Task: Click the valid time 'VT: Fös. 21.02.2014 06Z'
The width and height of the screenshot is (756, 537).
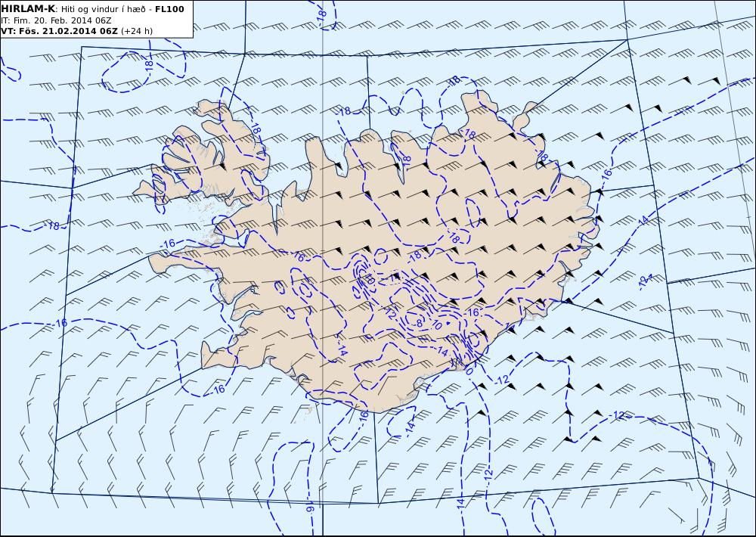Action: click(x=59, y=31)
